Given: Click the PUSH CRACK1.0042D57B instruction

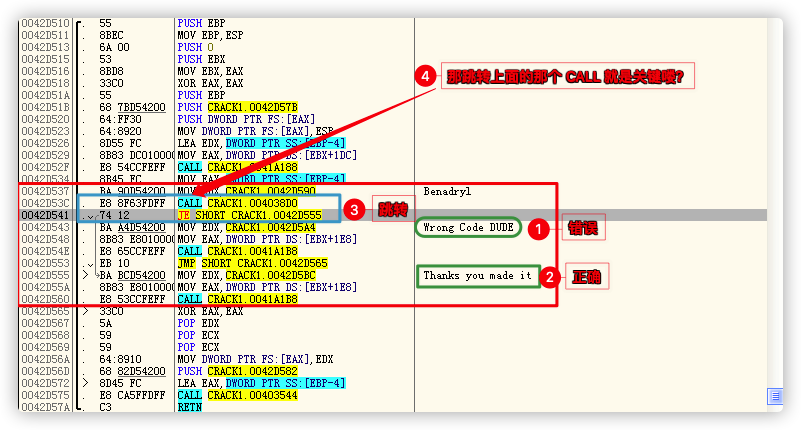Looking at the screenshot, I should 235,106.
